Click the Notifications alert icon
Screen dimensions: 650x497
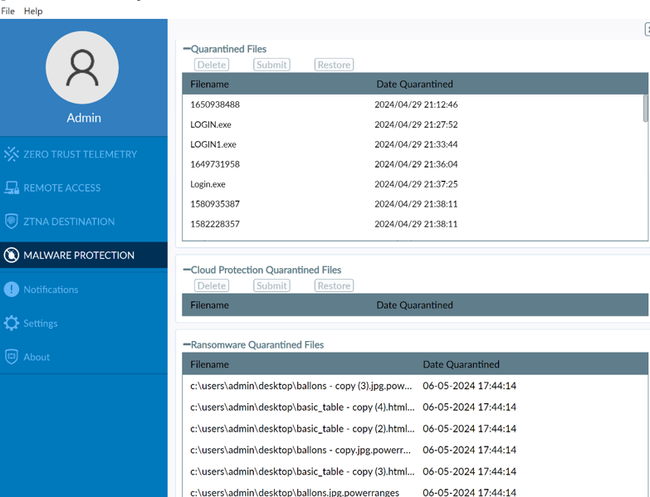(x=12, y=290)
